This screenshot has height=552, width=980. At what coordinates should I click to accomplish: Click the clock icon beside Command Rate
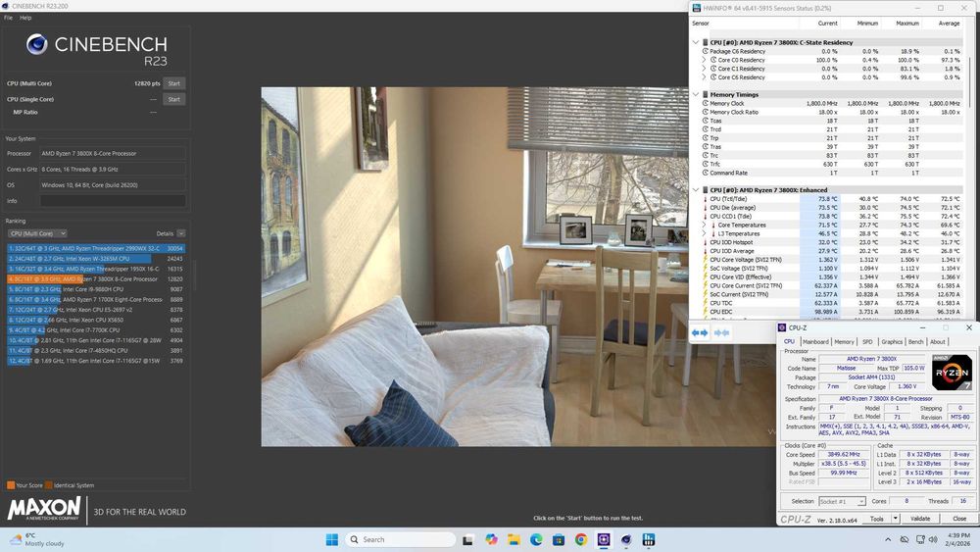click(x=705, y=173)
